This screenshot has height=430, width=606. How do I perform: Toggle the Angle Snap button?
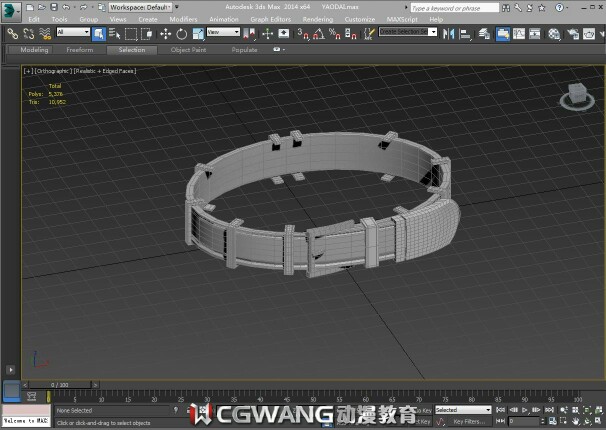319,34
